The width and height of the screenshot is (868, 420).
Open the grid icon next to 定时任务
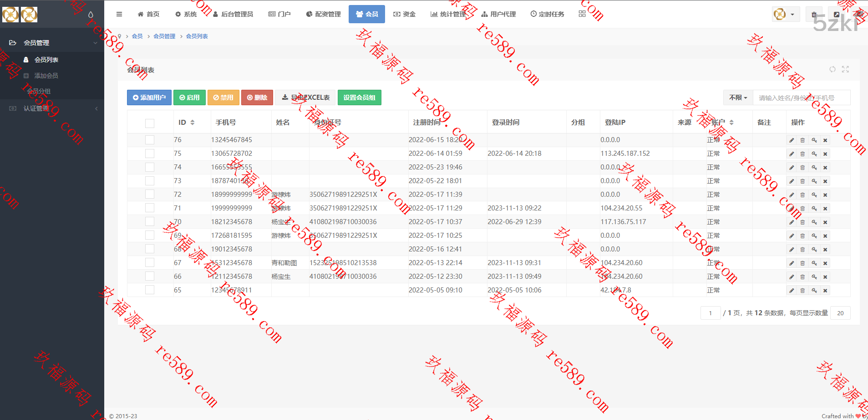582,14
